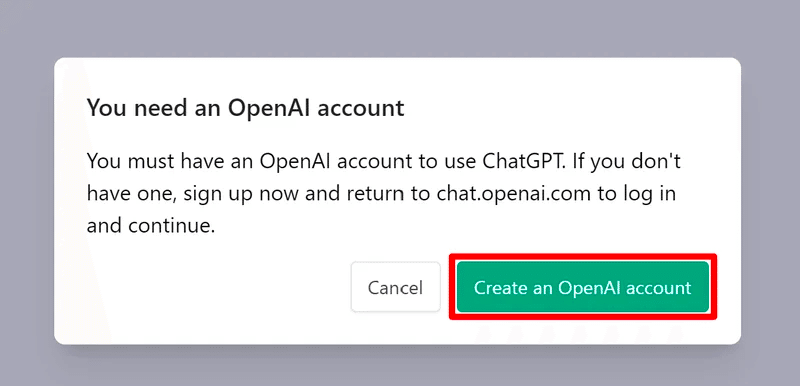Screen dimensions: 800x386
Task: Click the "and continue." final line of text
Action: pos(151,226)
